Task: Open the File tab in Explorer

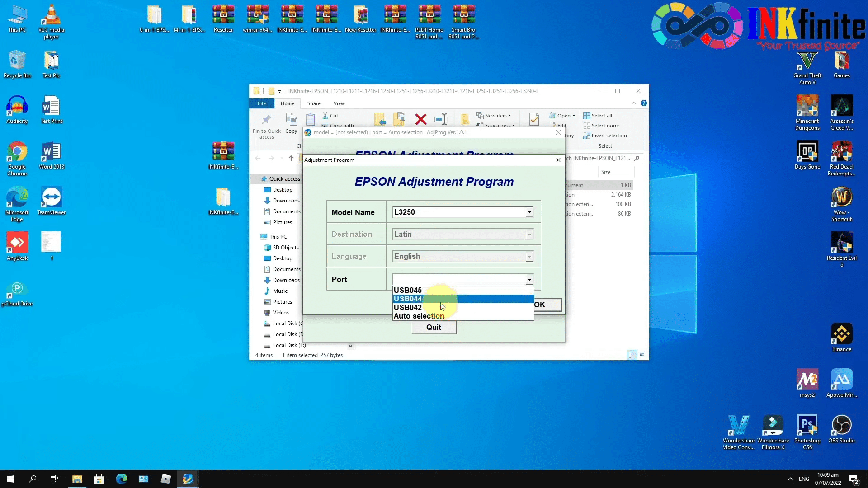Action: click(x=262, y=103)
